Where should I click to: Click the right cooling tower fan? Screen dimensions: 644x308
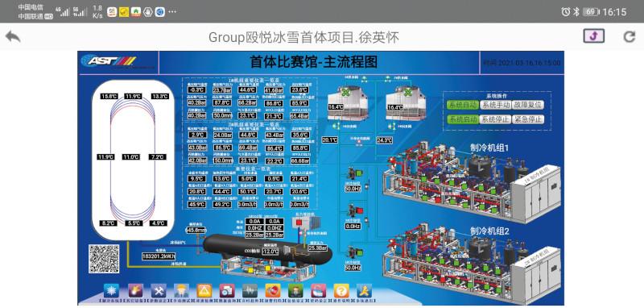pyautogui.click(x=407, y=92)
